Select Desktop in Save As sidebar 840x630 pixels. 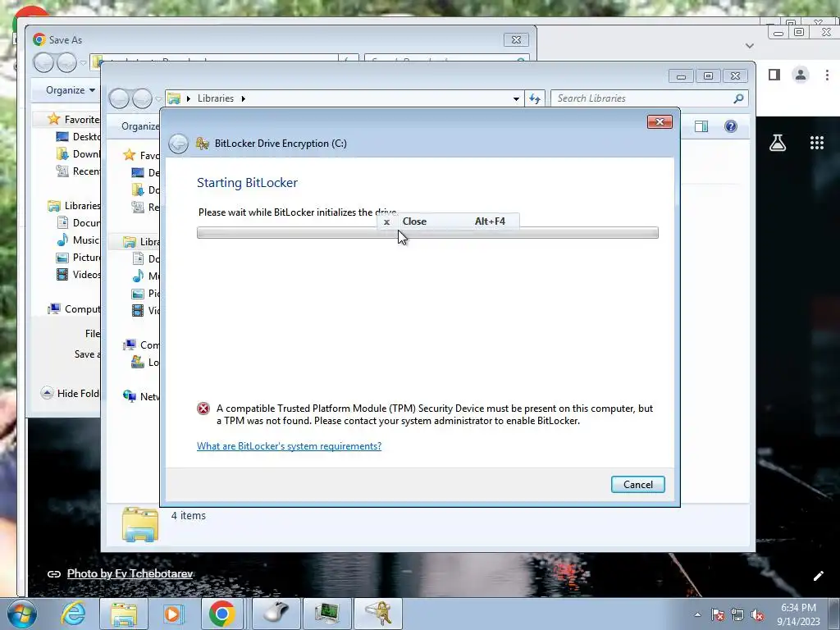point(78,137)
